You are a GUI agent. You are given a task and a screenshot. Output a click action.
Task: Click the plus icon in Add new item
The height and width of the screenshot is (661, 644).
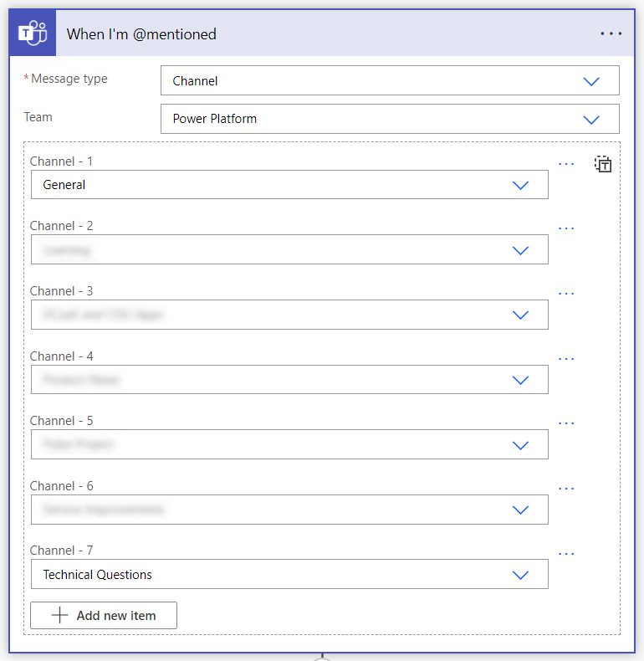[59, 615]
